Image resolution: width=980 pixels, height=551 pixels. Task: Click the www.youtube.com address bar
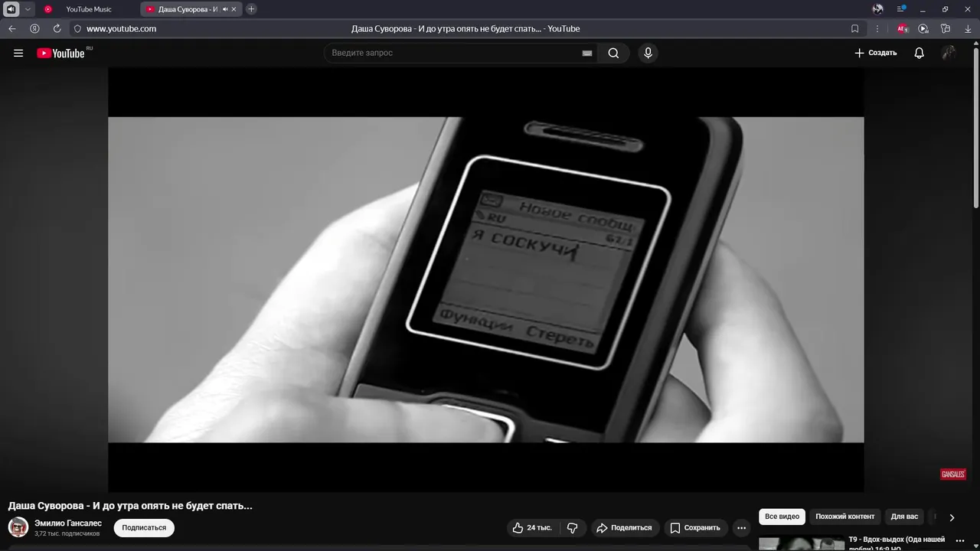[x=121, y=28]
